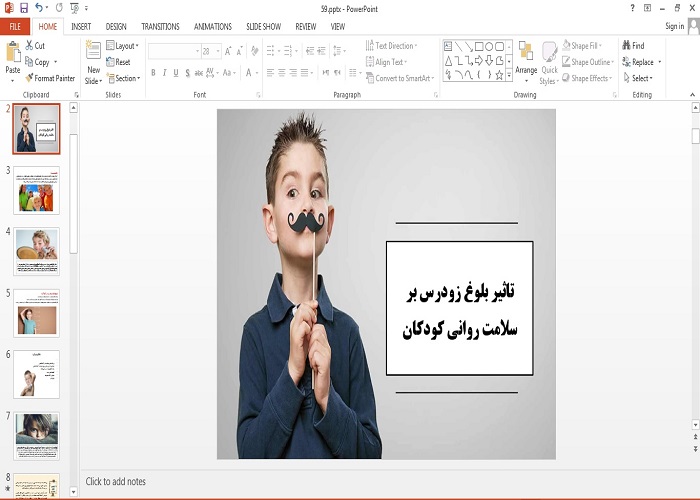The height and width of the screenshot is (500, 700).
Task: Switch to the INSERT tab
Action: tap(81, 27)
